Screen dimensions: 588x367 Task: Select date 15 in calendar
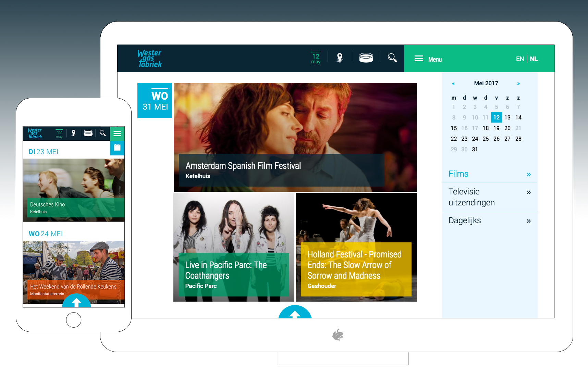pyautogui.click(x=454, y=128)
